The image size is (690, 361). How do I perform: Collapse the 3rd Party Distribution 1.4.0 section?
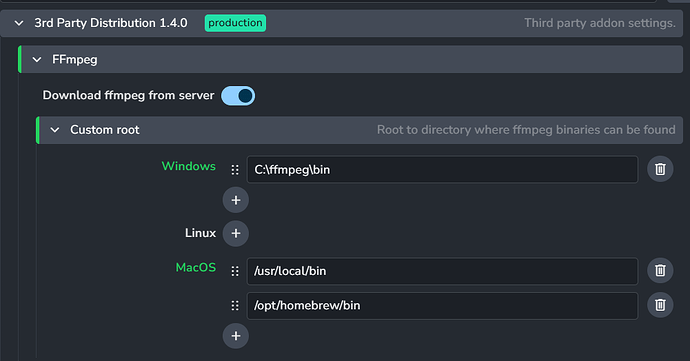[19, 23]
